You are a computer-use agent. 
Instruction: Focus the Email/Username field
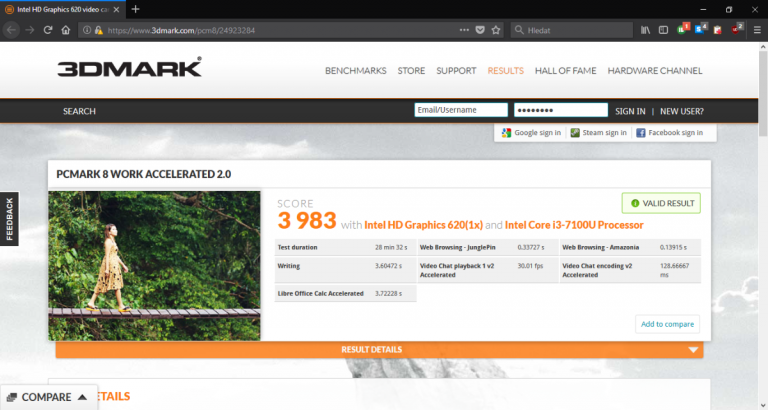[x=460, y=111]
